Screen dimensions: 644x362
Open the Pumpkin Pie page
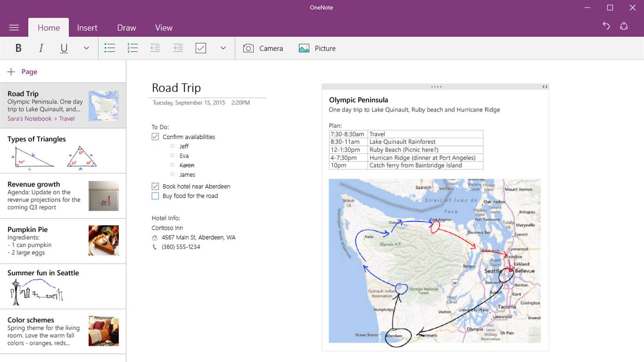coord(63,241)
